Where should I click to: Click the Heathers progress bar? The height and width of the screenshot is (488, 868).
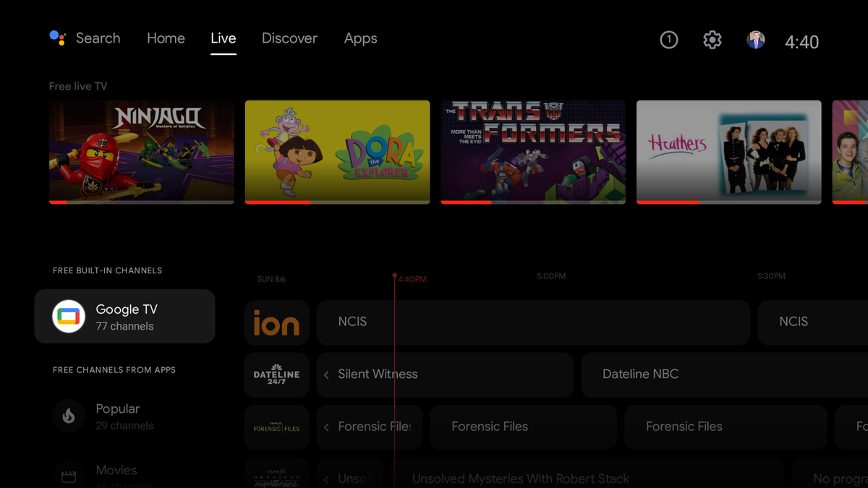729,202
